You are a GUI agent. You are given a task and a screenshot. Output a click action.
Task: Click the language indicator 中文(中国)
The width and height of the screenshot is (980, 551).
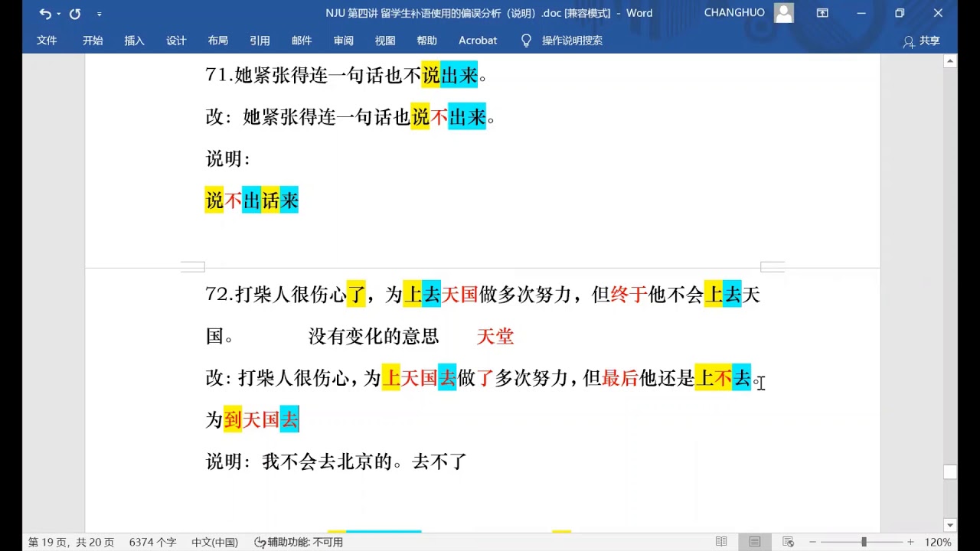[x=214, y=542]
